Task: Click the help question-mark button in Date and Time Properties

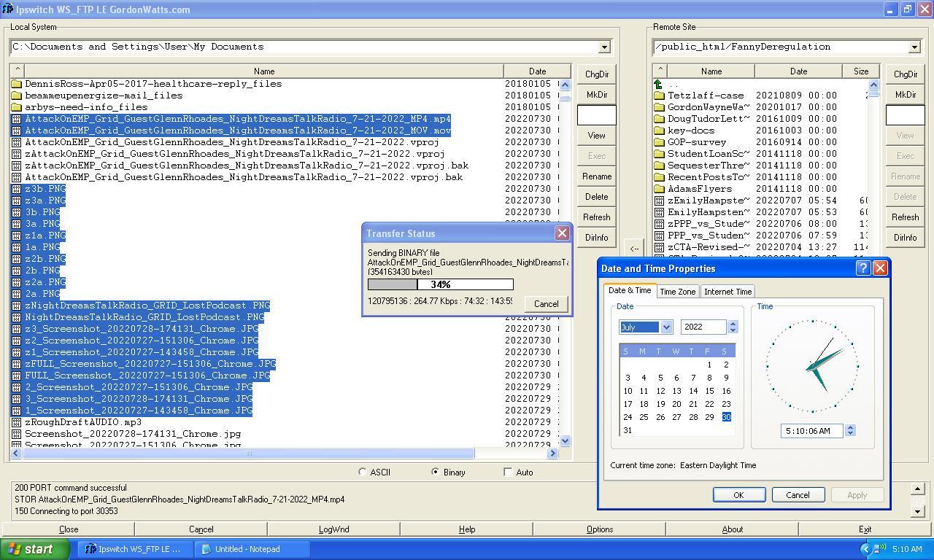Action: [862, 268]
